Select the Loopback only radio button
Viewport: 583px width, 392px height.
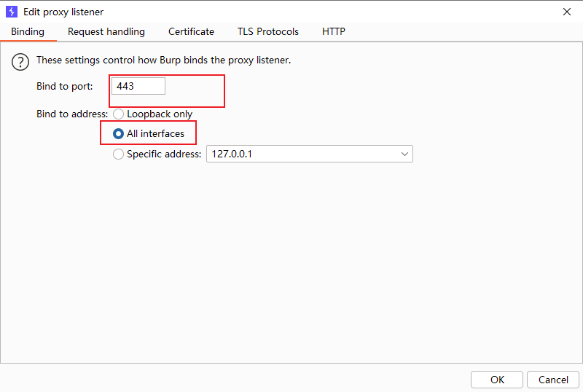[x=119, y=114]
